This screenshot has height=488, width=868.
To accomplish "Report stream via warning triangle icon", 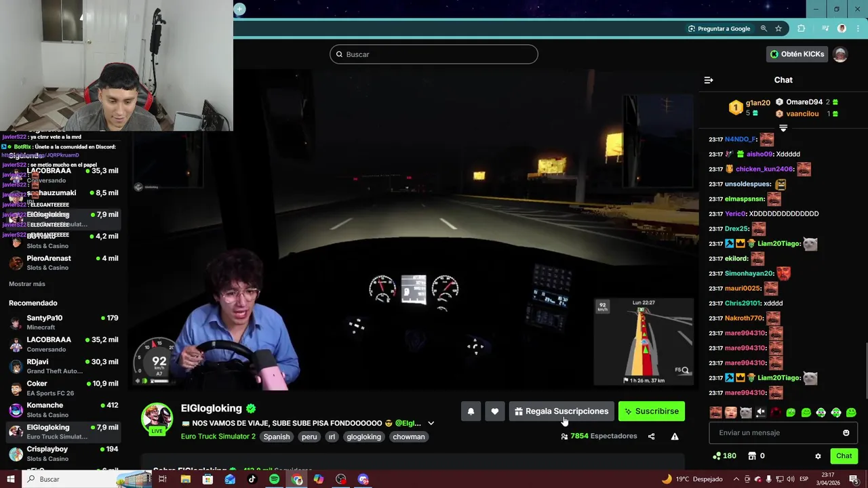I will [675, 436].
